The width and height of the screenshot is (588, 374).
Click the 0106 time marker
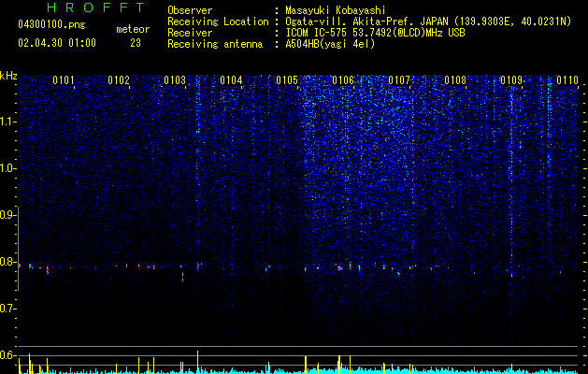(x=343, y=80)
